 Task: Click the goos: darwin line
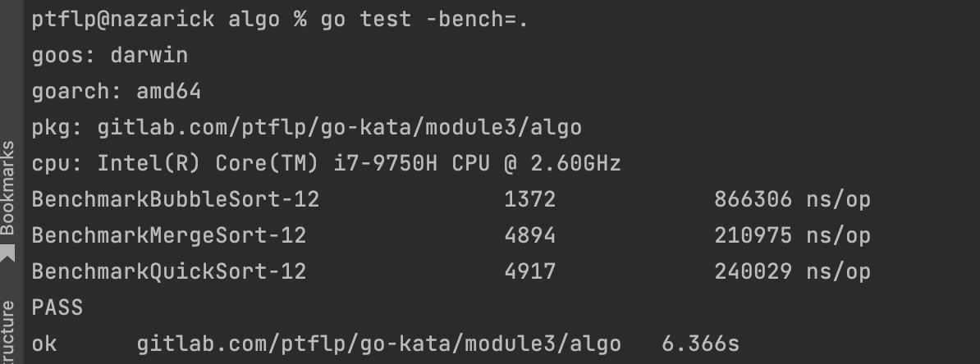110,55
